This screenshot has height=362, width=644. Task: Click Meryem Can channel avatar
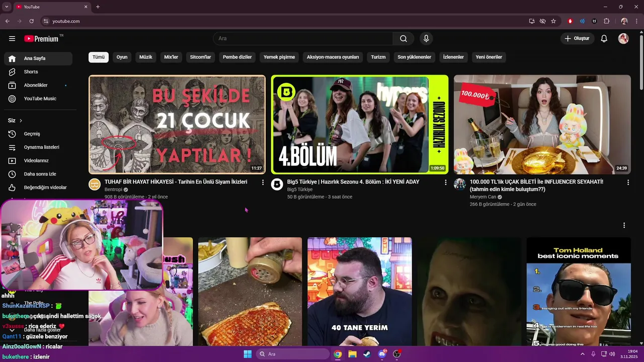click(x=460, y=185)
